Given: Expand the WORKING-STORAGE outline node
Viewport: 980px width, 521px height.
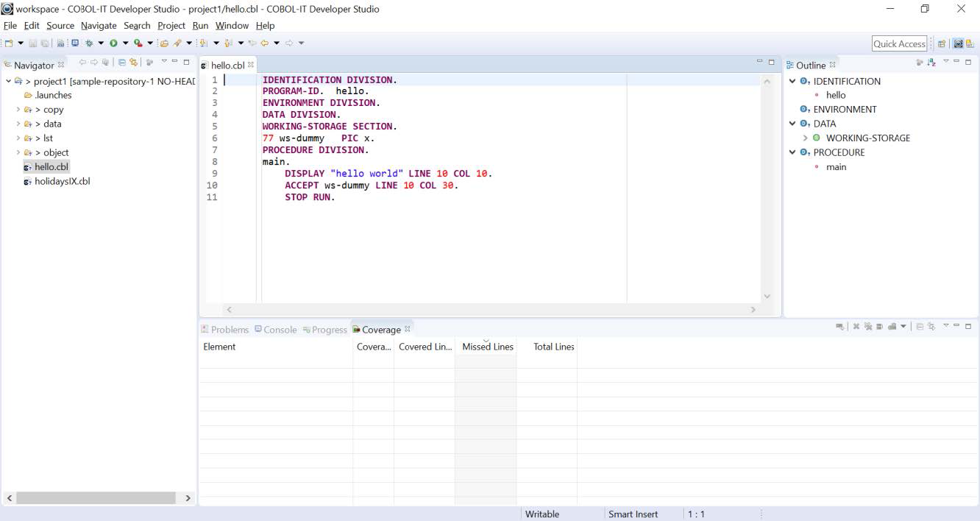Looking at the screenshot, I should (x=805, y=138).
